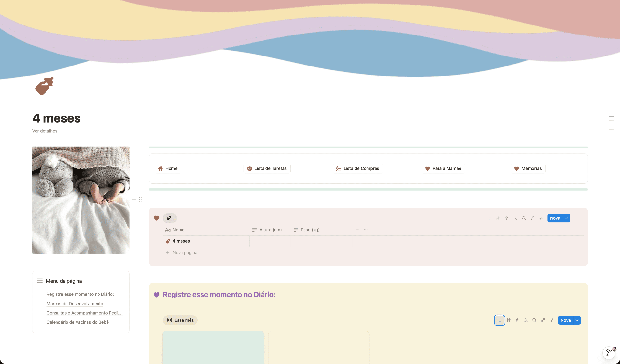Open view settings icon in Diário toolbar
The image size is (620, 364).
tap(552, 320)
